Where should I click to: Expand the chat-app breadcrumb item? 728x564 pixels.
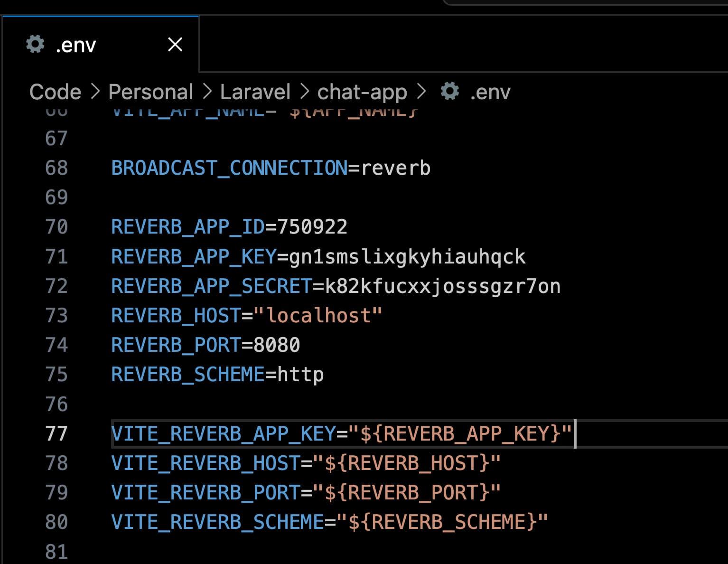[x=362, y=92]
